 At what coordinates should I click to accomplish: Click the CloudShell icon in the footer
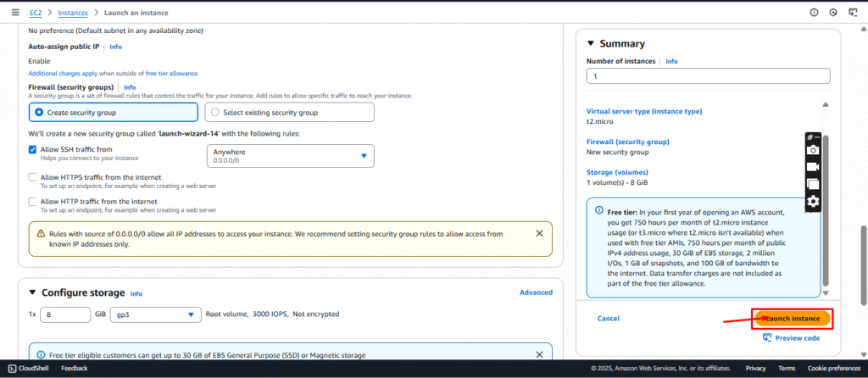(x=12, y=368)
